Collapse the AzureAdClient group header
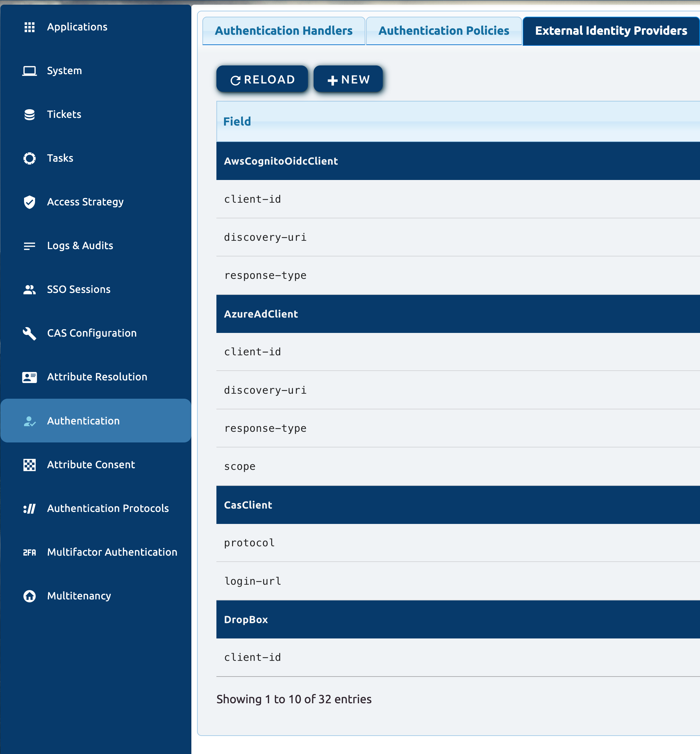This screenshot has height=754, width=700. coord(260,314)
